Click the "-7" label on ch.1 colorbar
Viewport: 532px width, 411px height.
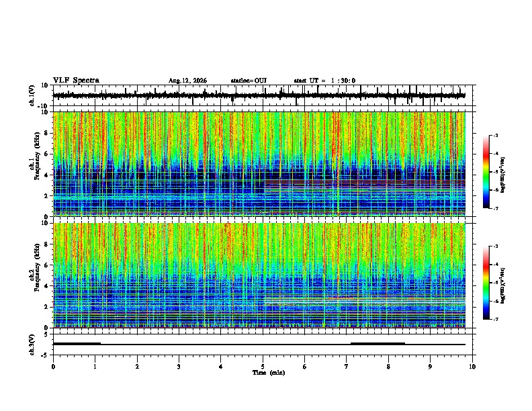coord(495,208)
